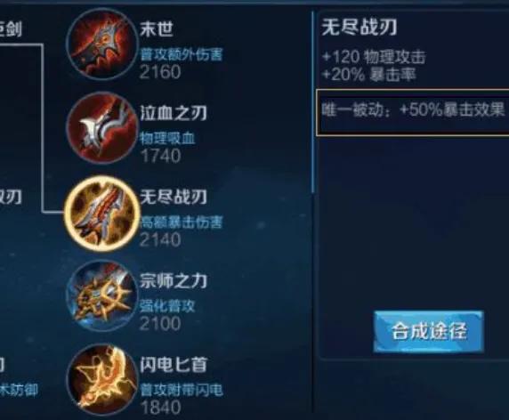
Task: Click the 合成途径 button
Action: 429,331
